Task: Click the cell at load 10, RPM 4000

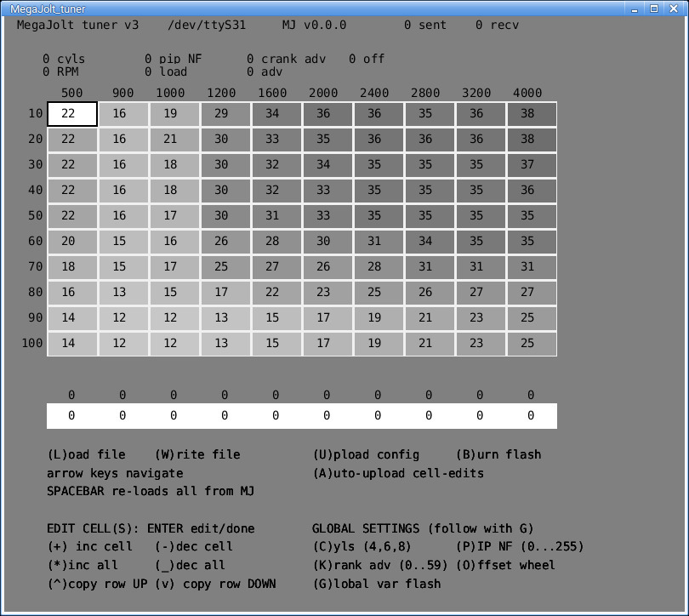Action: 532,114
